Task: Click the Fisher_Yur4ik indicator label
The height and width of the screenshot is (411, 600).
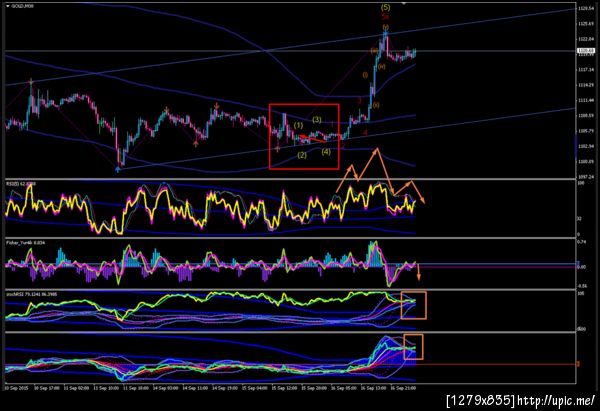Action: tap(25, 243)
